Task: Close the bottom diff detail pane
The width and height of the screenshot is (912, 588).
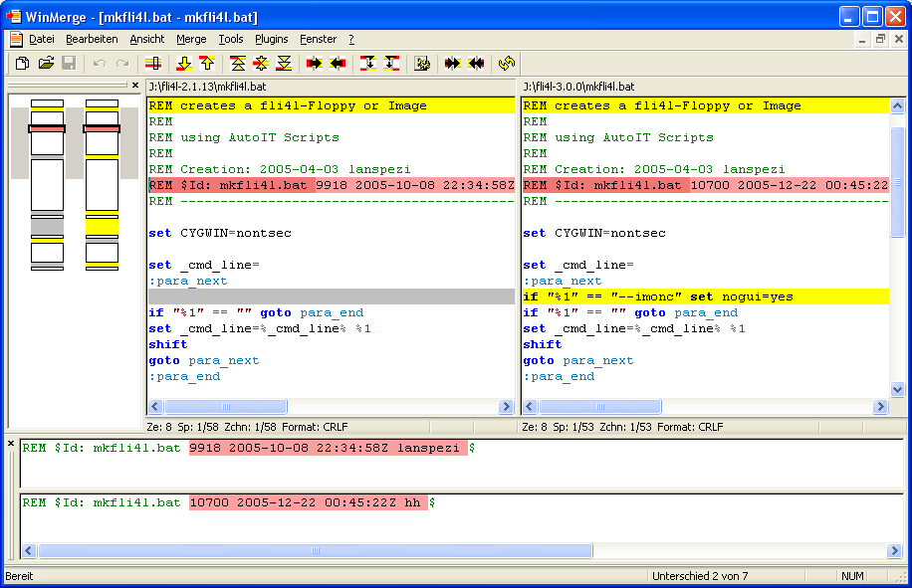Action: (x=12, y=443)
